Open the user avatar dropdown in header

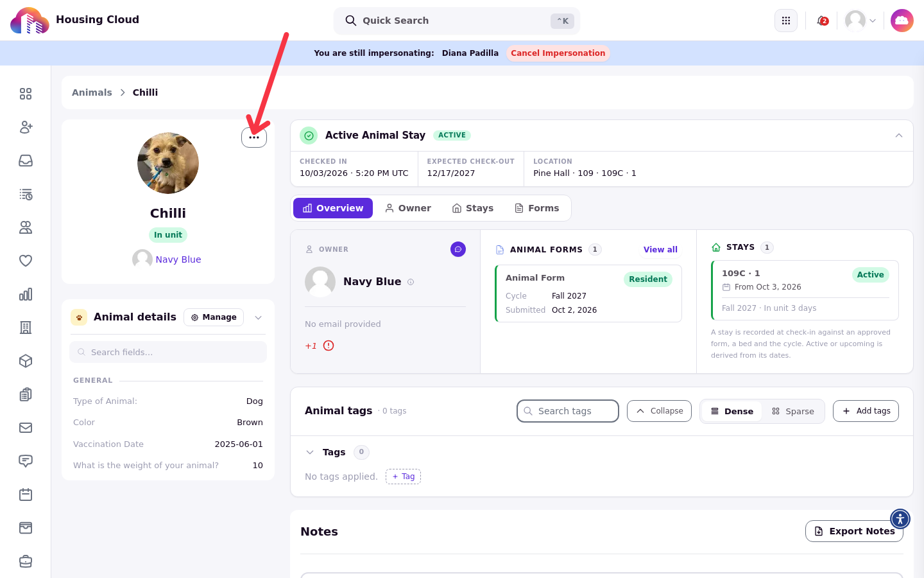[860, 21]
